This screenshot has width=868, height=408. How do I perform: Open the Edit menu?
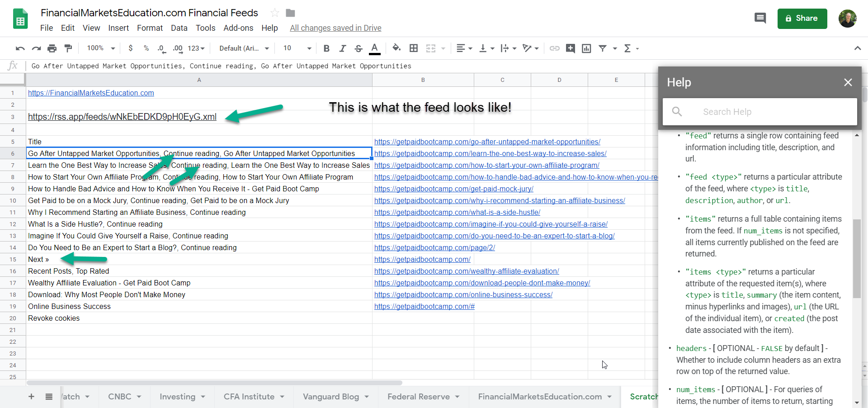[68, 28]
